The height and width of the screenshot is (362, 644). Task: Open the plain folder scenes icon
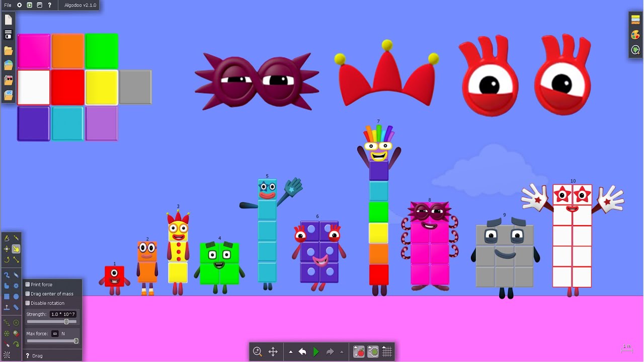tap(8, 50)
